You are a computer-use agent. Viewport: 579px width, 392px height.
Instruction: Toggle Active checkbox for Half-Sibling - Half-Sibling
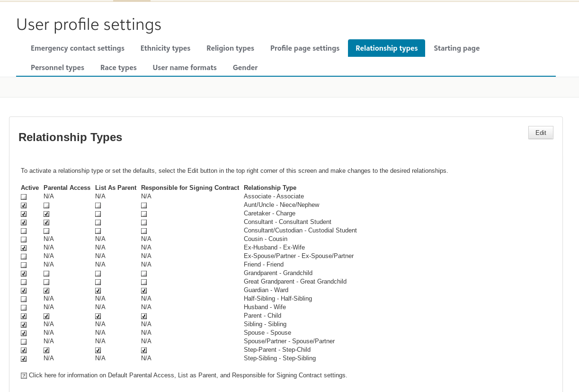pyautogui.click(x=24, y=299)
